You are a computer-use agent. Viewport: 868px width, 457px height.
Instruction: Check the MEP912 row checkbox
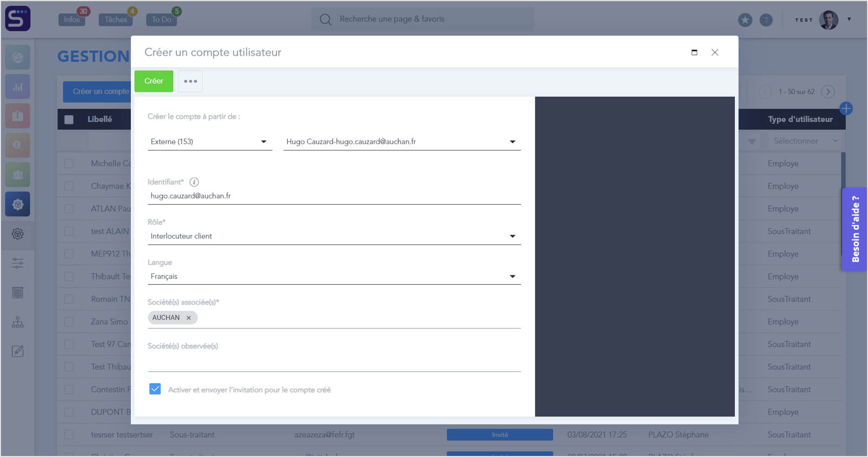tap(69, 254)
